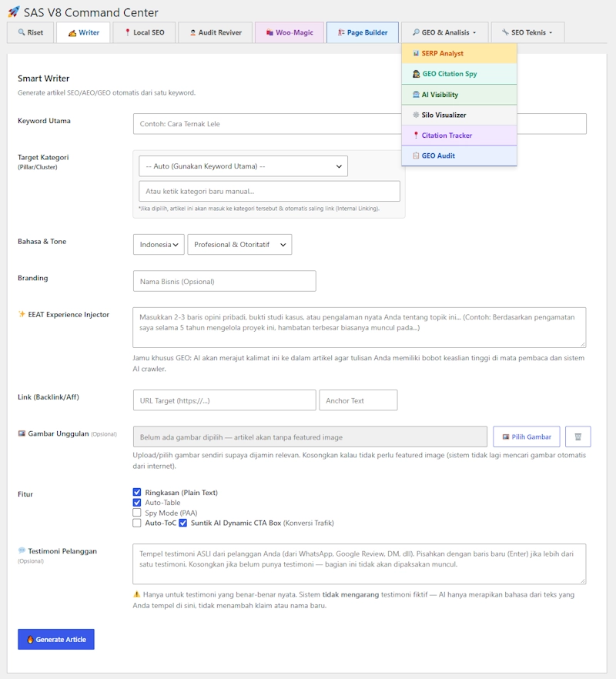Click the EEAT Experience Injector textarea
This screenshot has height=679, width=616.
[359, 327]
